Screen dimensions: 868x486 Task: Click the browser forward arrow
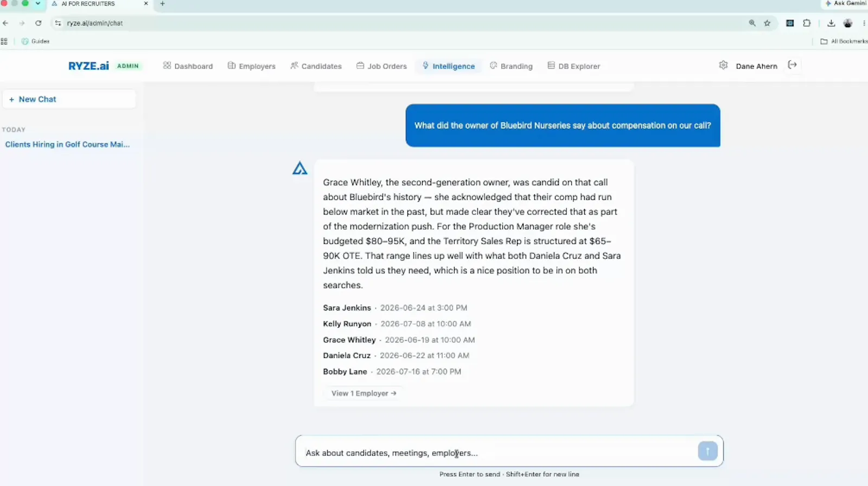pyautogui.click(x=22, y=23)
